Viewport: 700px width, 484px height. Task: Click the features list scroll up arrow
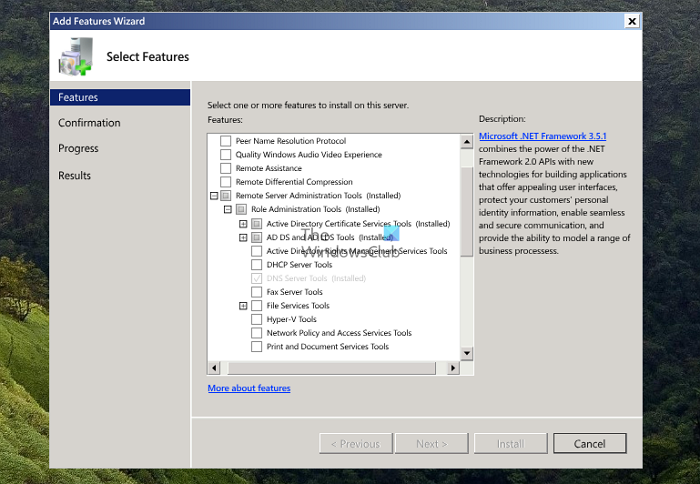tap(467, 142)
